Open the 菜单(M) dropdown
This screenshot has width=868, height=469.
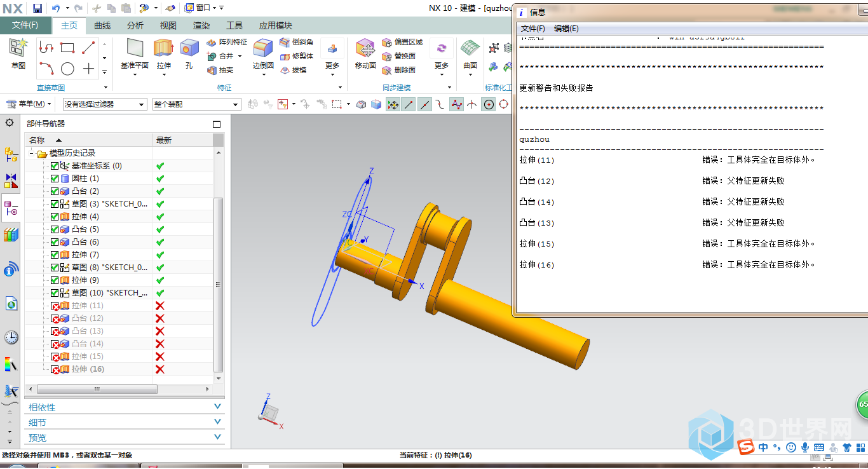point(29,104)
